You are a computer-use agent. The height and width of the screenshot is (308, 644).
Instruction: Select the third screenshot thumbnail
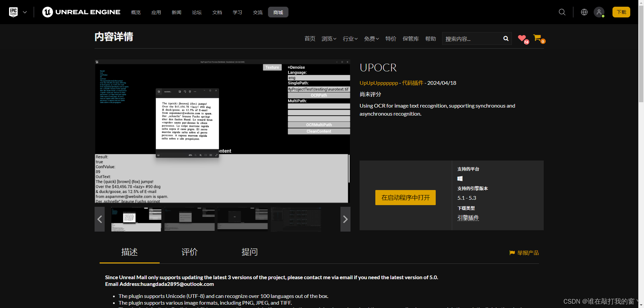tap(243, 219)
